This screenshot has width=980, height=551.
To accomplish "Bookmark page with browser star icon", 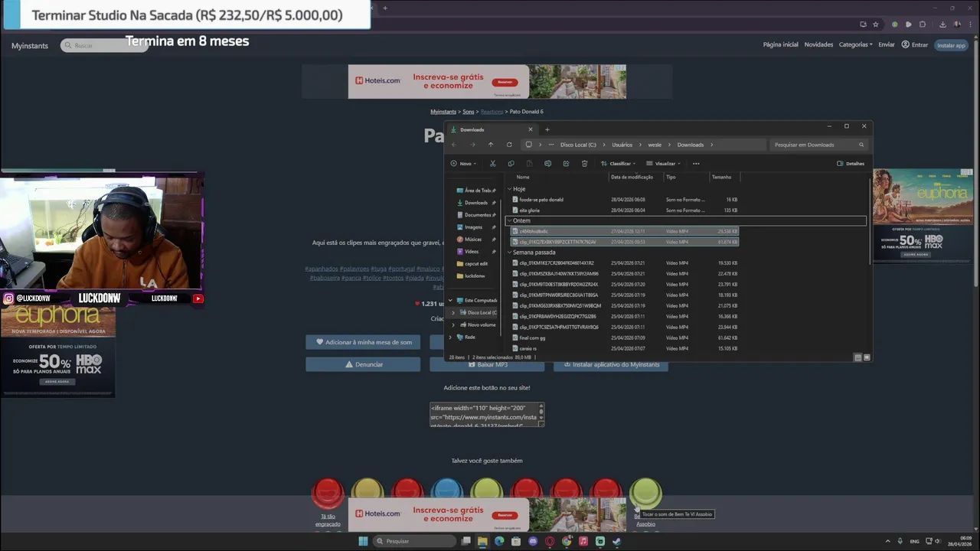I will 876,24.
